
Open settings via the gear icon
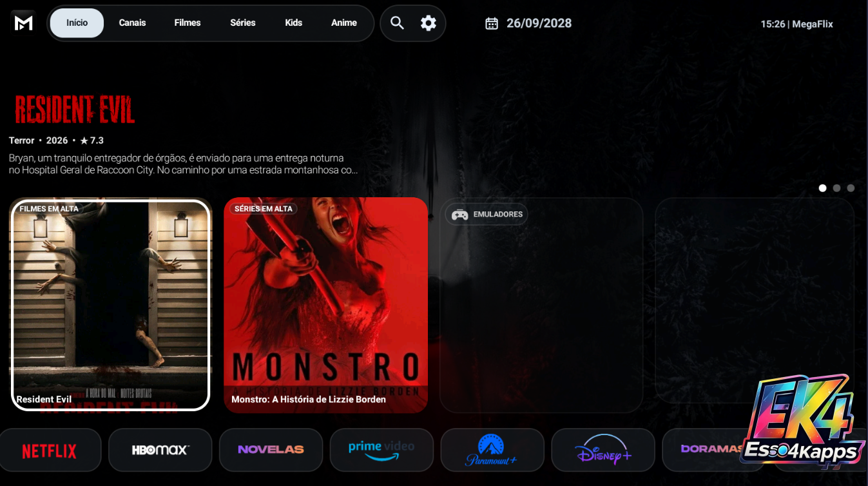click(x=429, y=23)
